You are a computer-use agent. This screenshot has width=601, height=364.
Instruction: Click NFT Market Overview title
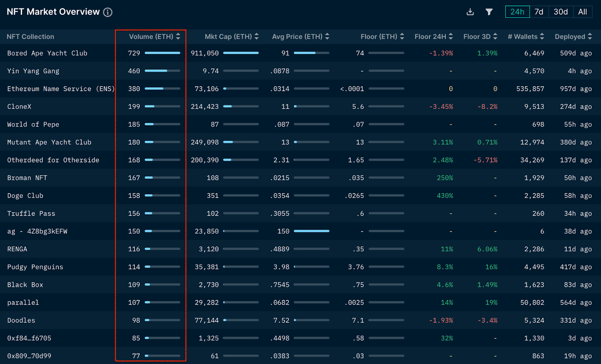tap(53, 12)
